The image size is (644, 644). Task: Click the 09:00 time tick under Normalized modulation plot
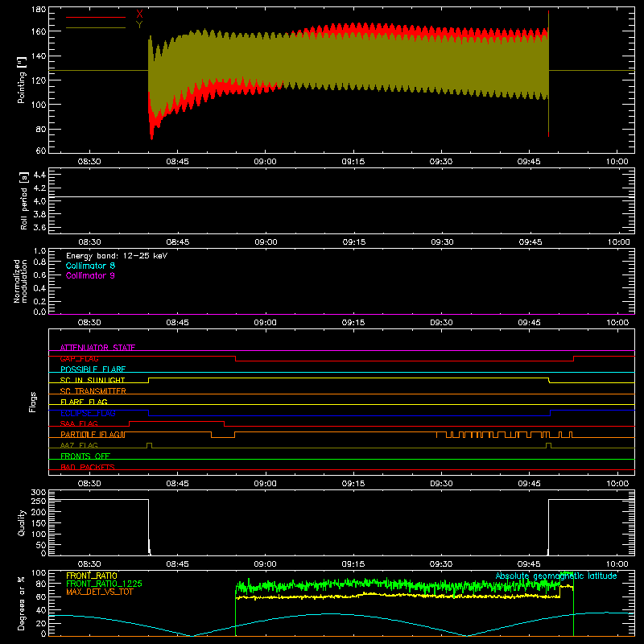click(266, 323)
